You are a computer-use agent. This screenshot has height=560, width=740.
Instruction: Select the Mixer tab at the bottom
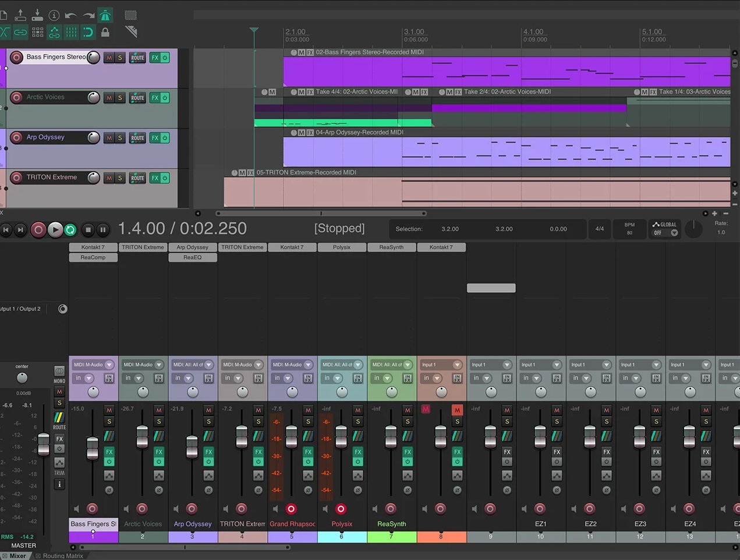coord(17,556)
